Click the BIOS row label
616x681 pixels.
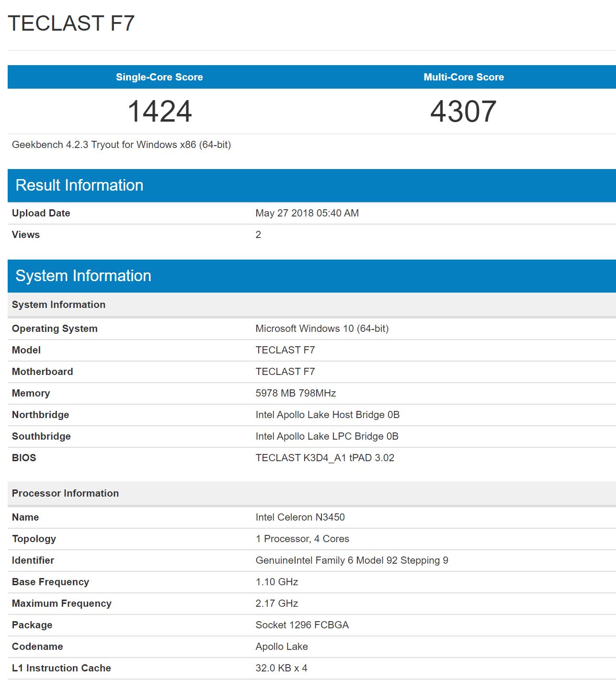pos(24,458)
